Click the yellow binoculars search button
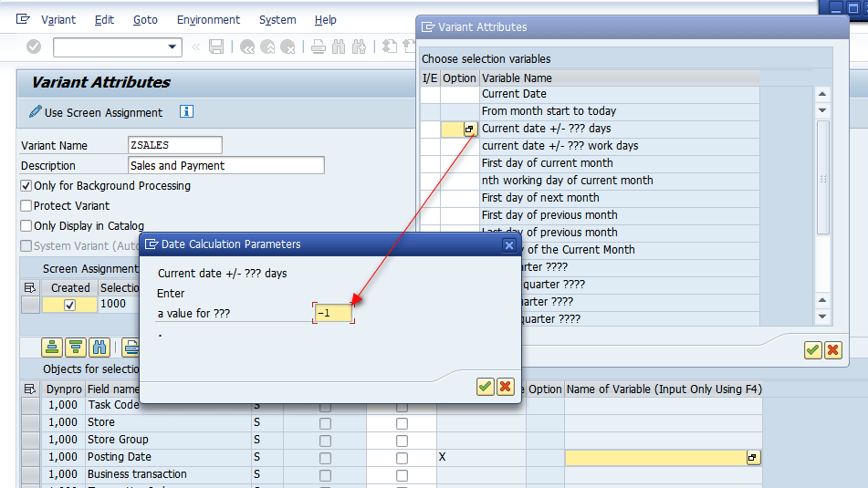This screenshot has height=488, width=868. (99, 347)
